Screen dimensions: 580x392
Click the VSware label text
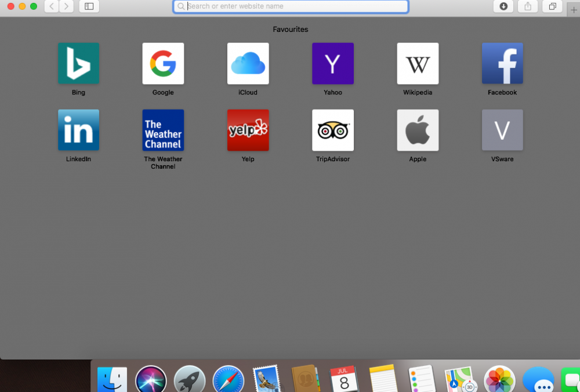(x=502, y=159)
